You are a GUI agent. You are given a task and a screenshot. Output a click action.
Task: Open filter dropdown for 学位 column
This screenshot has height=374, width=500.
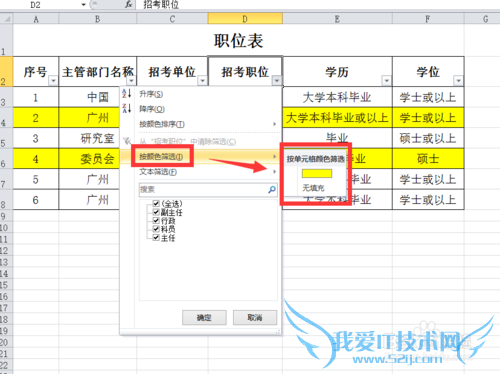click(458, 81)
